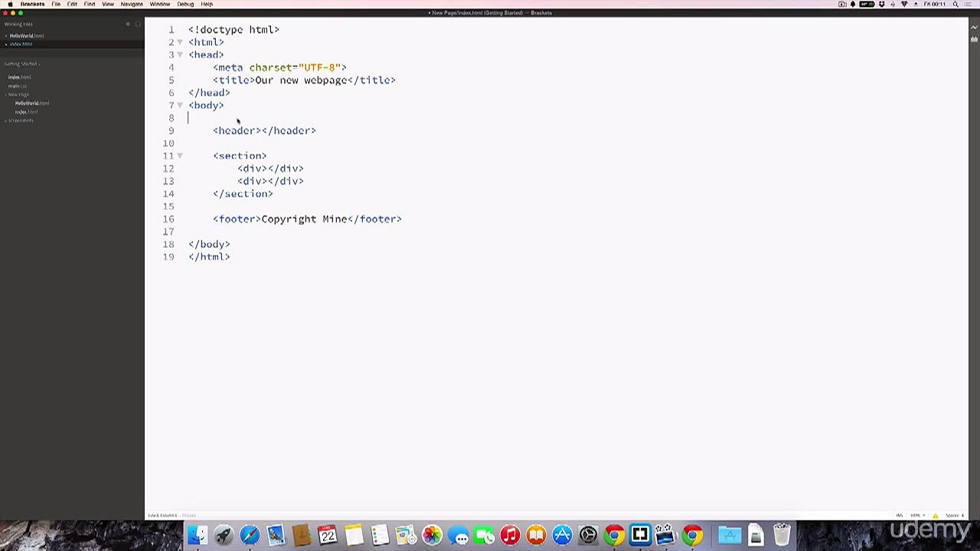Click the split view icon beside Working Files
The image size is (980, 551).
tap(138, 24)
